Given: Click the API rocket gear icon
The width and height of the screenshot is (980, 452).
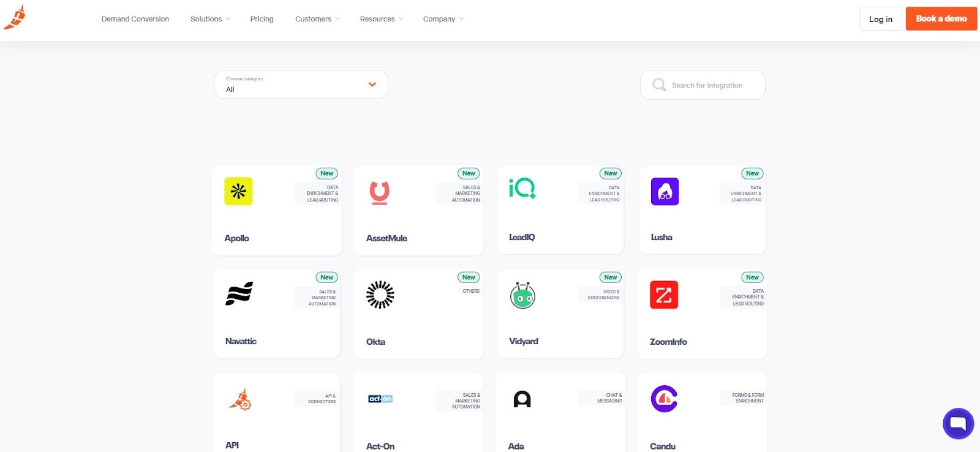Looking at the screenshot, I should pos(241,399).
